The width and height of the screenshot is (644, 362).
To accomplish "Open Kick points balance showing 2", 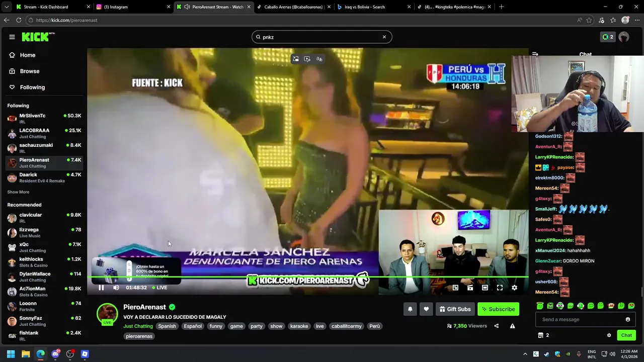I will click(608, 37).
